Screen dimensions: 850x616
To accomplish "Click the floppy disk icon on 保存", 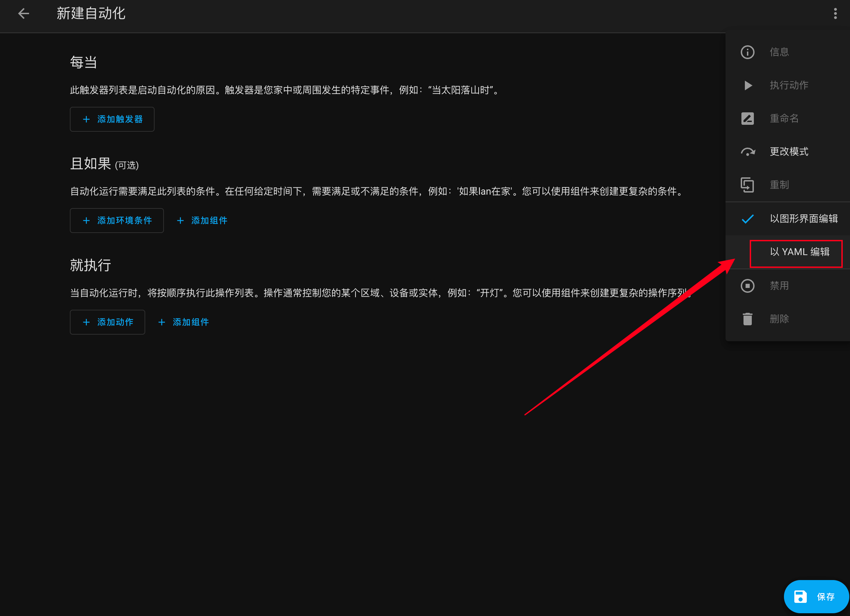I will [800, 597].
